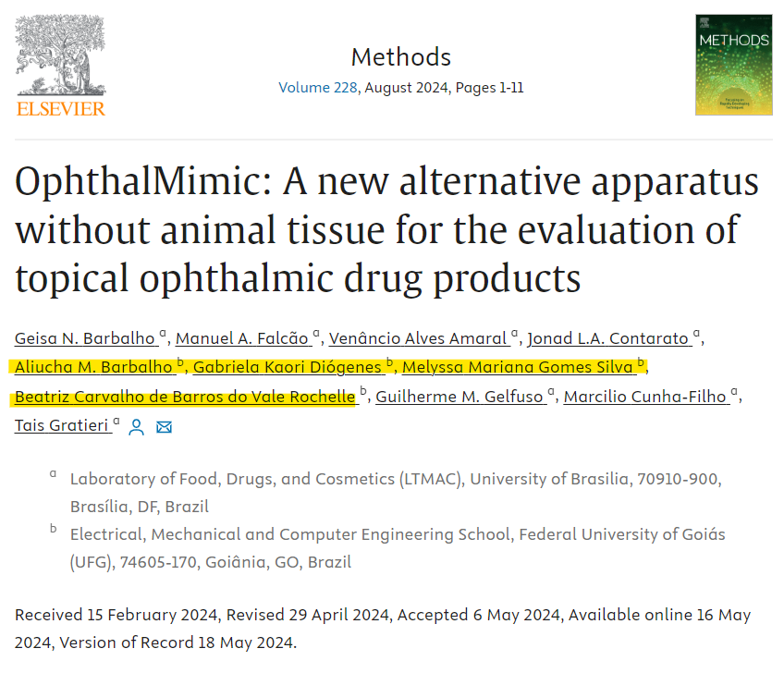Select author Manuel A. Falcão
784x673 pixels.
(243, 337)
